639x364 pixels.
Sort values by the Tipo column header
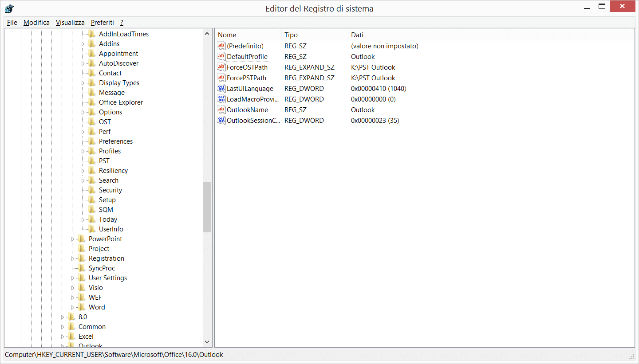[315, 35]
